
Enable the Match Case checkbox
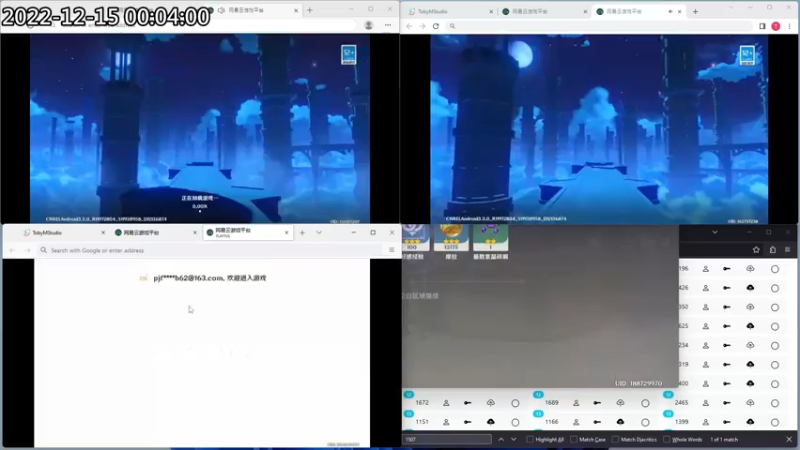(x=573, y=439)
